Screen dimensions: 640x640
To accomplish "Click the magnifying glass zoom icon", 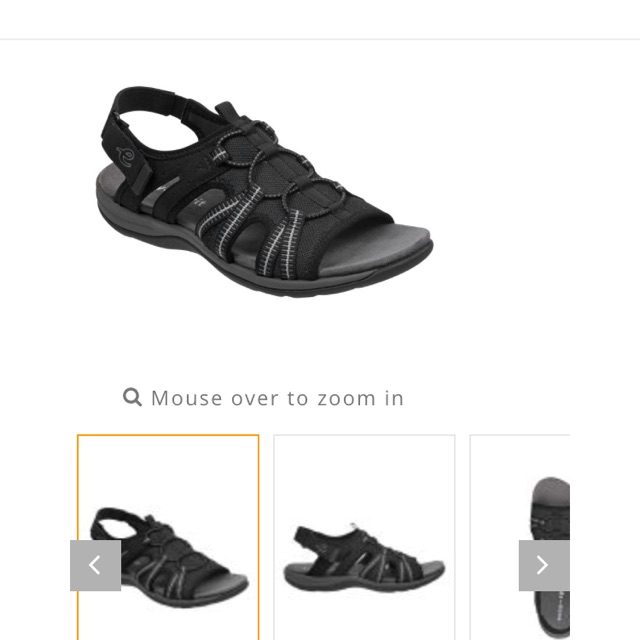I will [132, 397].
